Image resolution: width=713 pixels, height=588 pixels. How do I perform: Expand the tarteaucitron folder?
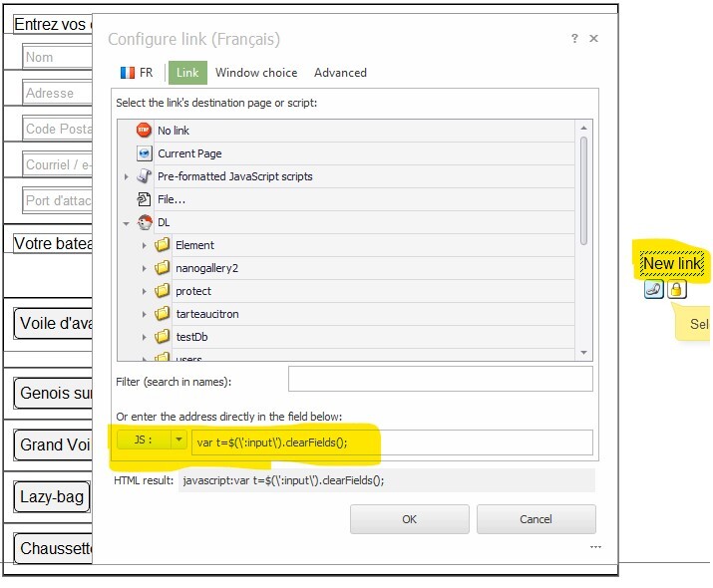145,314
